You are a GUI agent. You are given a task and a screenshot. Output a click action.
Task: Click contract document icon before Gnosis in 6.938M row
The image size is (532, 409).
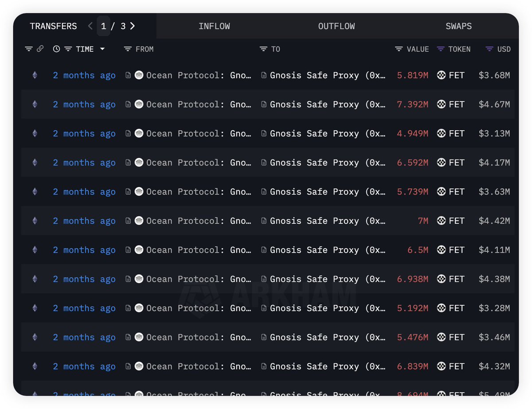[264, 279]
